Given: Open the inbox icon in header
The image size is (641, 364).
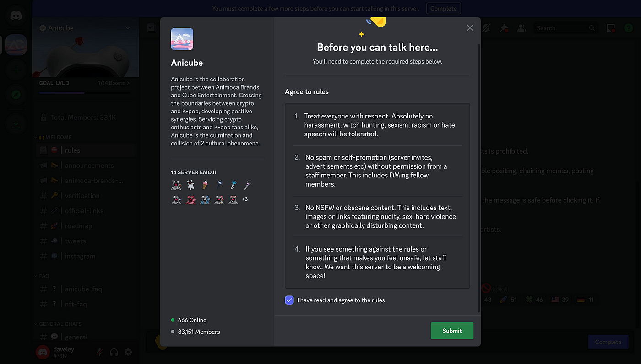Looking at the screenshot, I should tap(611, 28).
